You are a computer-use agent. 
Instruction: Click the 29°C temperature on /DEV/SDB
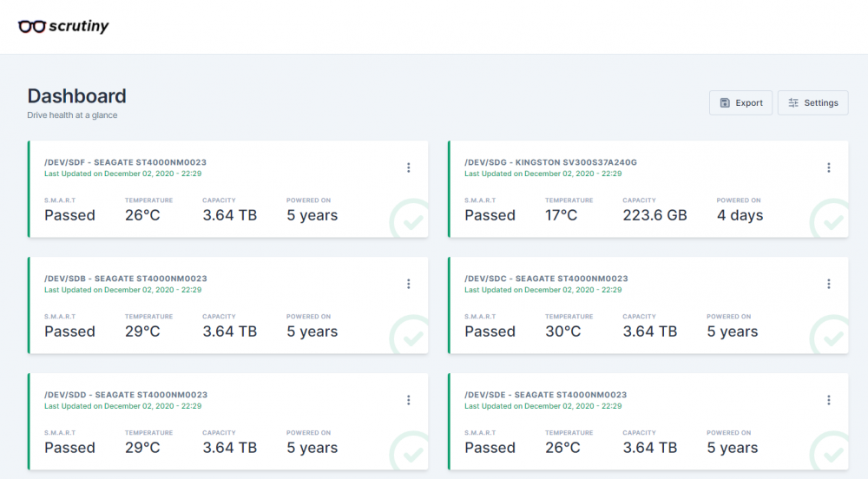[x=142, y=331]
